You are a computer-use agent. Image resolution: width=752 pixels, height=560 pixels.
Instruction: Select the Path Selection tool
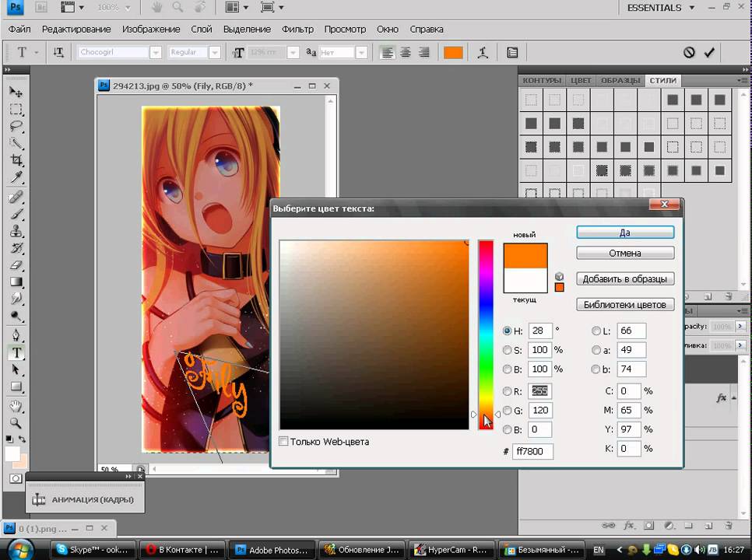tap(16, 369)
